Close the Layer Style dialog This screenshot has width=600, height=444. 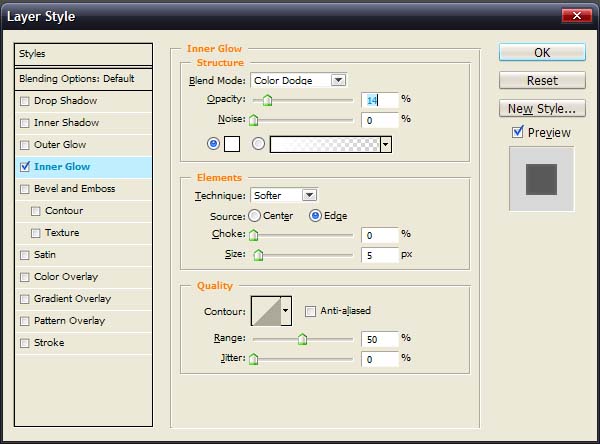tap(577, 16)
